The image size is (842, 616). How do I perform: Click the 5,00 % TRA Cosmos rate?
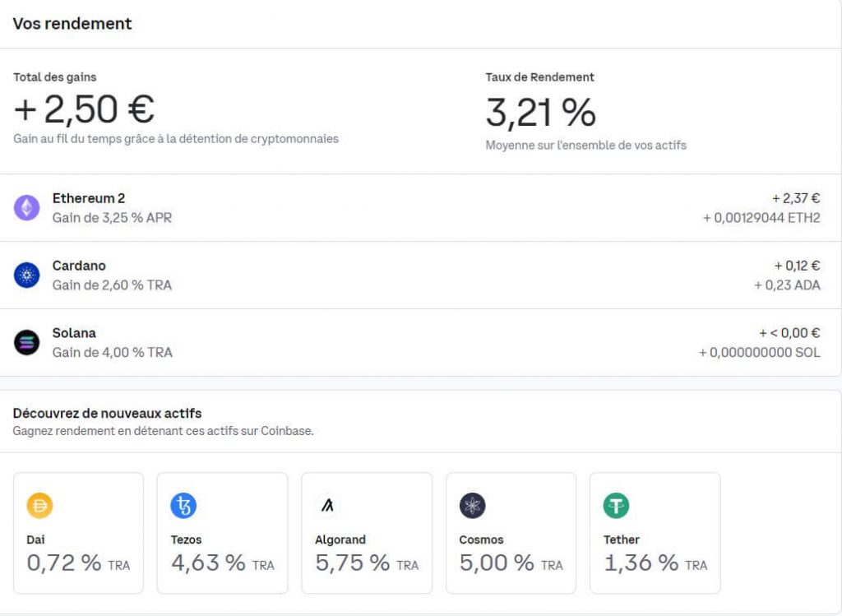pyautogui.click(x=511, y=563)
